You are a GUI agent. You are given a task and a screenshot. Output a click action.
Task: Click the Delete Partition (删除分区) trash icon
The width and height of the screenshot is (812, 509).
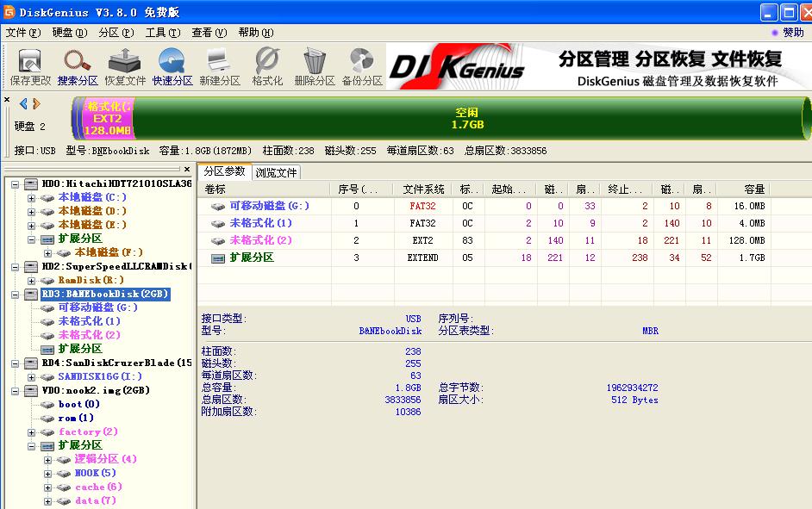(x=315, y=61)
